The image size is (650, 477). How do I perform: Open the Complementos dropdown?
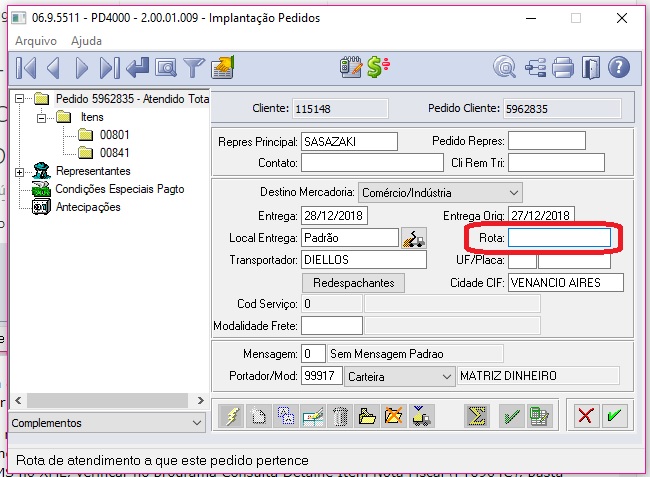107,423
